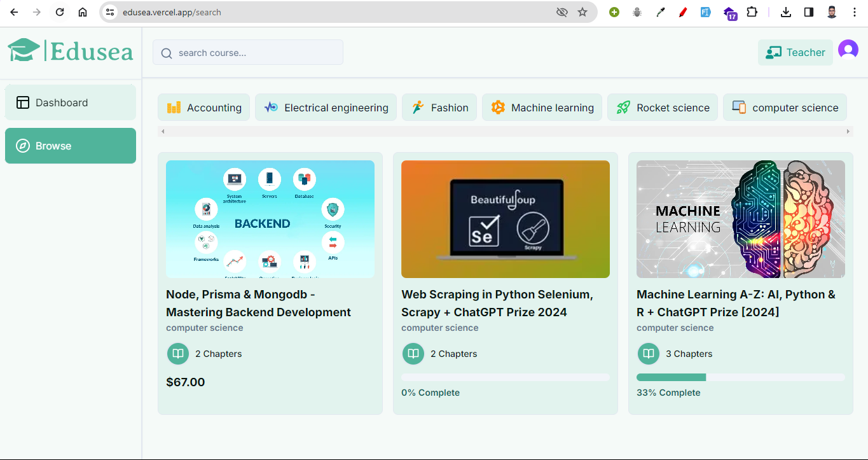Click the category list horizontal scrollbar track
This screenshot has height=460, width=868.
[506, 131]
